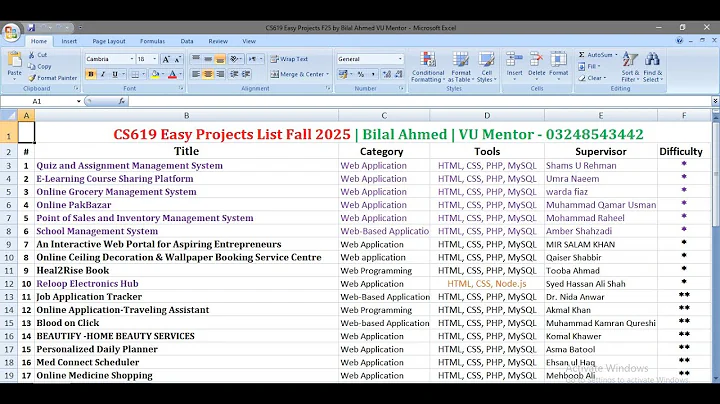Image resolution: width=720 pixels, height=404 pixels.
Task: Select column B header
Action: pos(186,115)
